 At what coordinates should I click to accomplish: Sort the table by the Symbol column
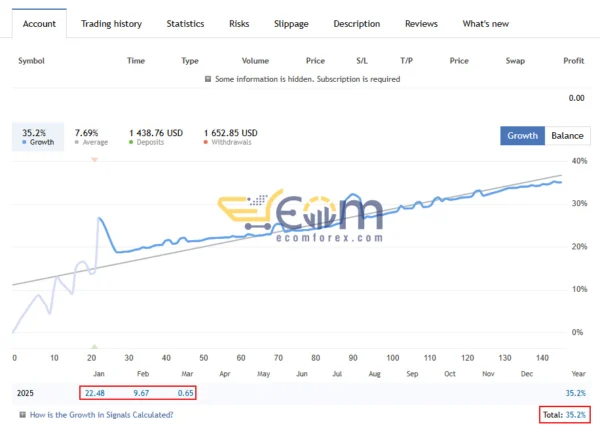[32, 61]
